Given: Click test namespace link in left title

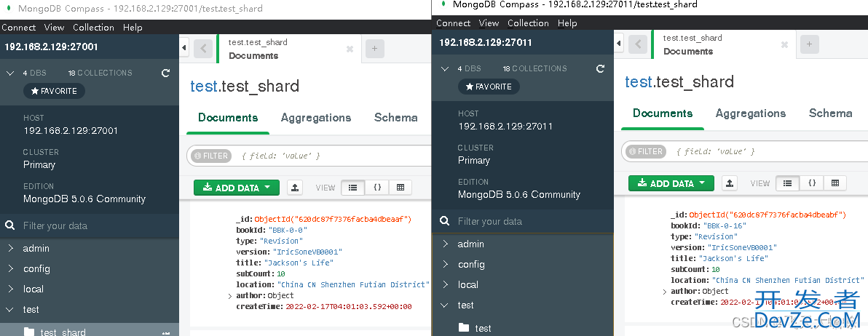Looking at the screenshot, I should 204,87.
